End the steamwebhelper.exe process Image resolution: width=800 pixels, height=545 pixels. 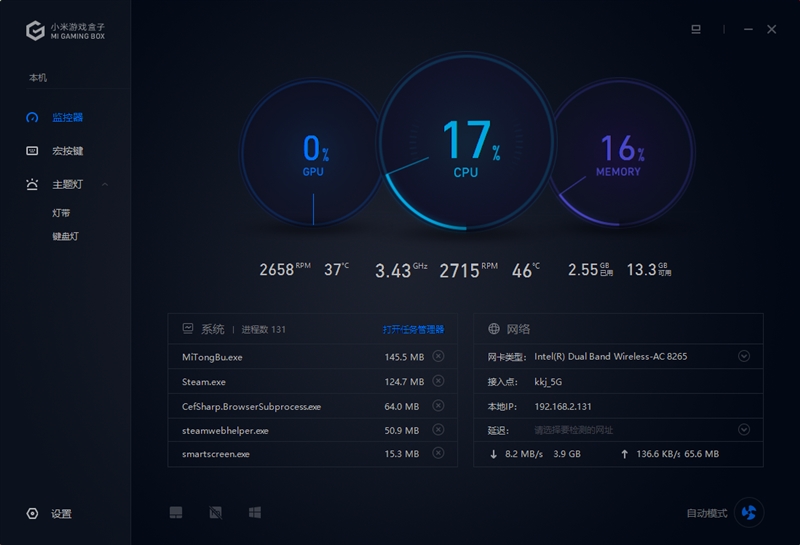pos(438,429)
